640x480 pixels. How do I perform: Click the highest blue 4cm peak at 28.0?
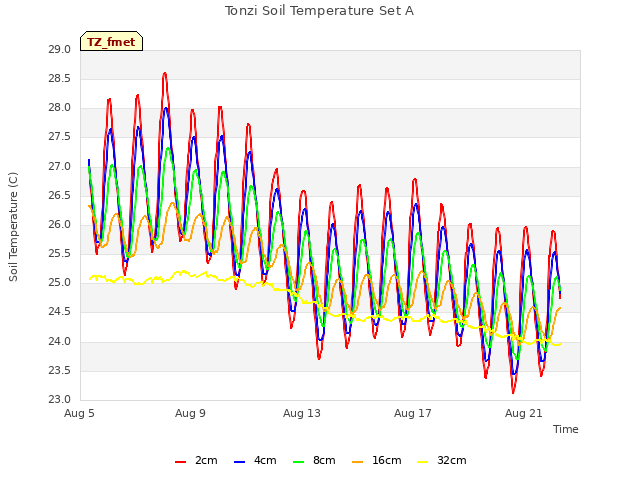coord(166,109)
